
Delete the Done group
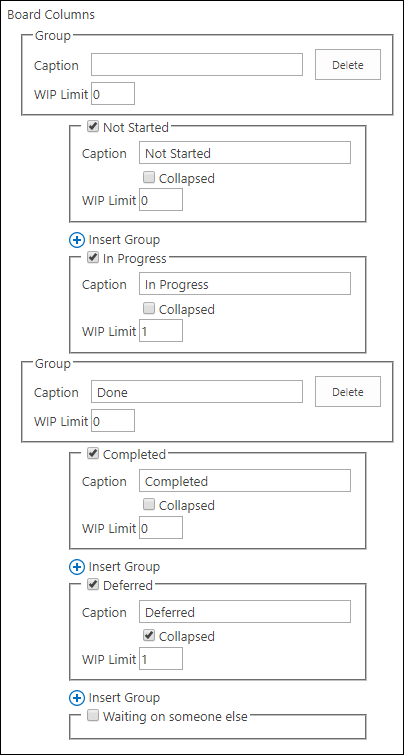click(348, 392)
